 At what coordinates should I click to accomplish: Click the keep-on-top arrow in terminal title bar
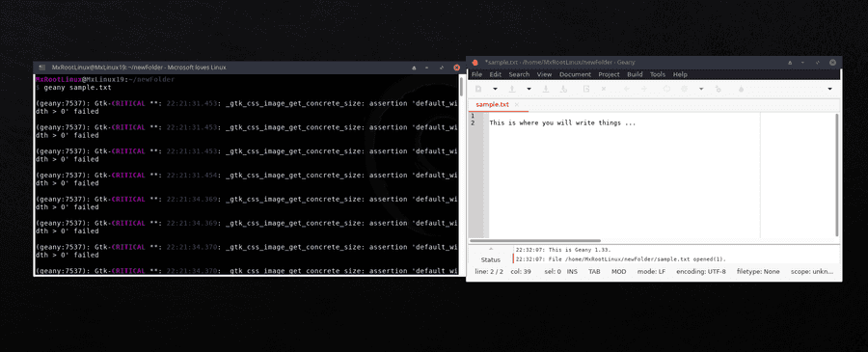tap(414, 68)
